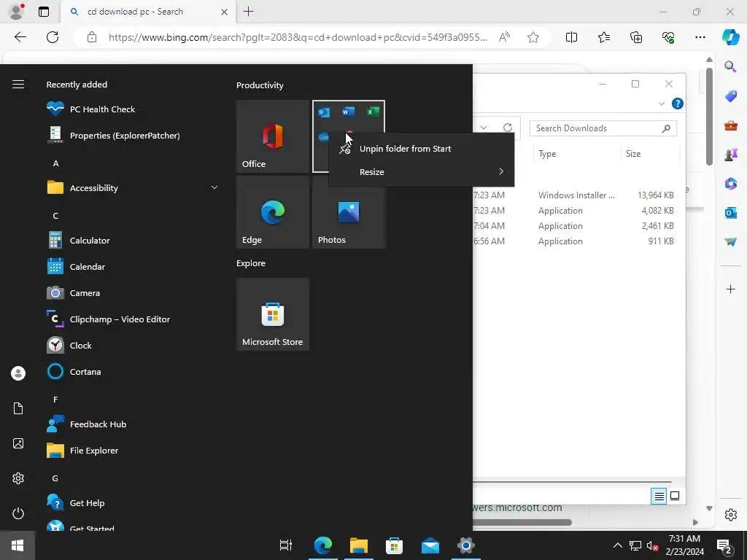Open Explorer help question mark icon
This screenshot has width=747, height=560.
coord(678,104)
